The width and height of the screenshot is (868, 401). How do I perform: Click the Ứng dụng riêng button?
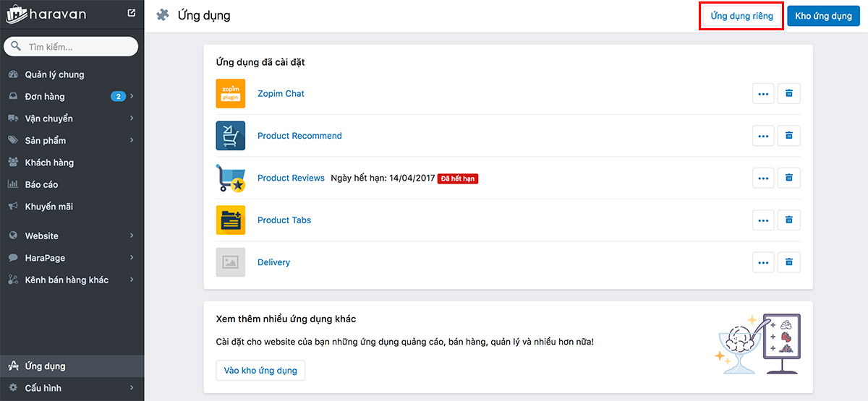[x=741, y=16]
